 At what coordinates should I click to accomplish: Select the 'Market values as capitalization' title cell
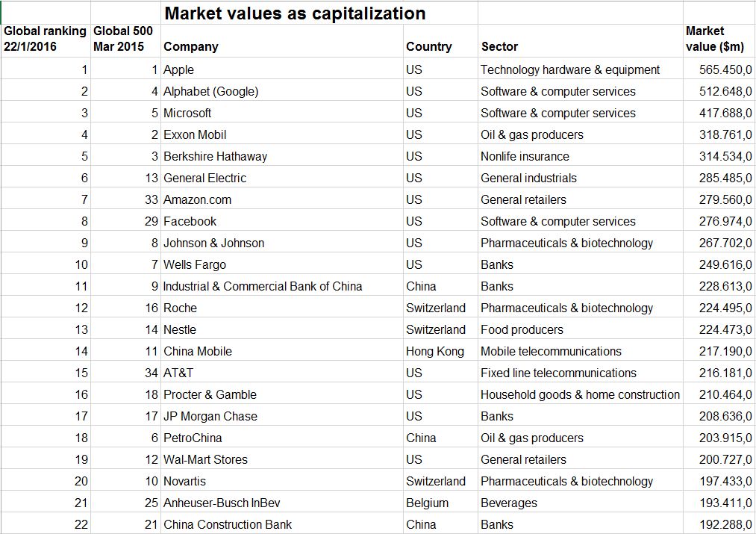tap(295, 13)
